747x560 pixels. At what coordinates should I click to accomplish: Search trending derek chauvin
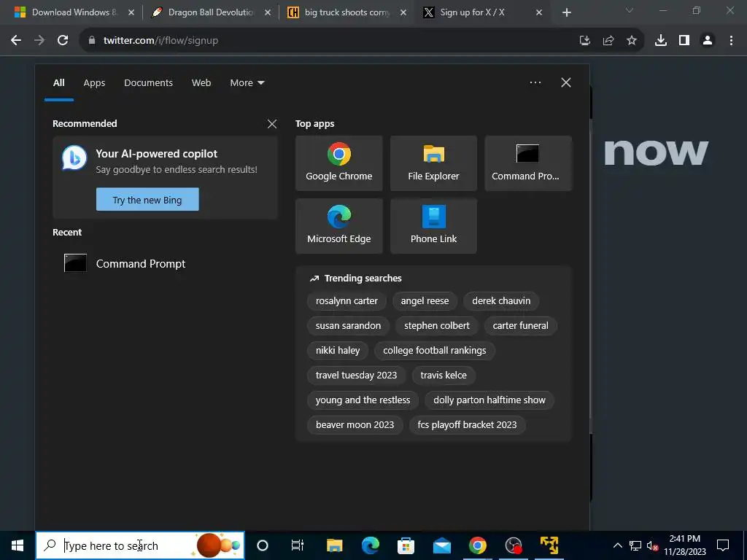pyautogui.click(x=501, y=301)
